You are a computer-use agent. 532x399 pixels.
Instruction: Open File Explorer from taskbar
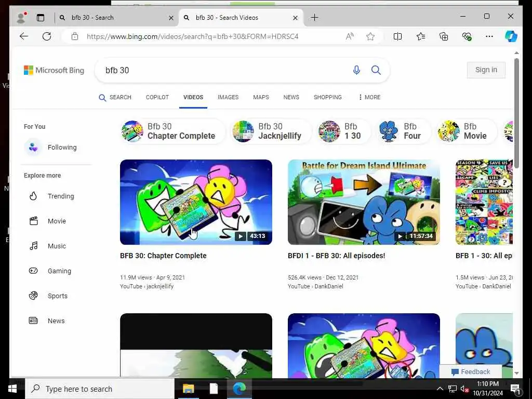point(188,389)
